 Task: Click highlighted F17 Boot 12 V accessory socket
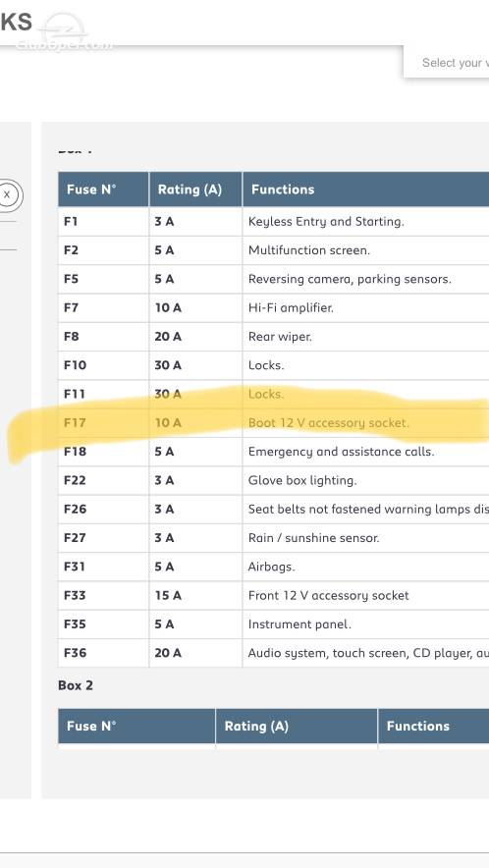click(x=274, y=423)
